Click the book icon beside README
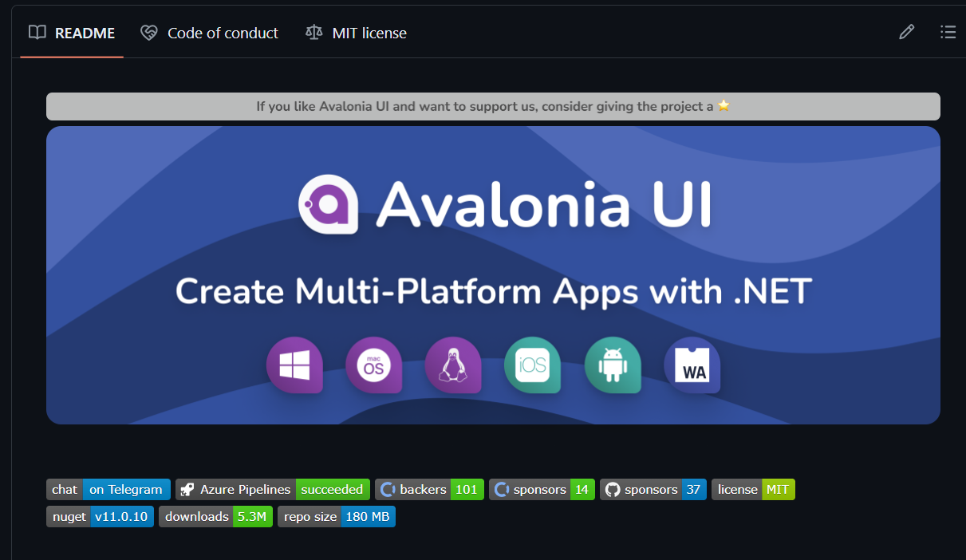Image resolution: width=966 pixels, height=560 pixels. click(37, 32)
